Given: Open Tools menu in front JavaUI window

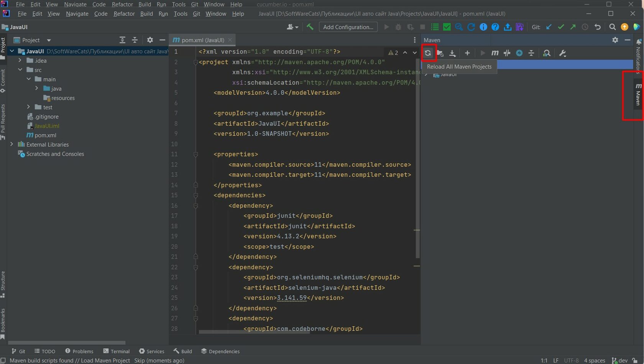Looking at the screenshot, I should tap(180, 14).
